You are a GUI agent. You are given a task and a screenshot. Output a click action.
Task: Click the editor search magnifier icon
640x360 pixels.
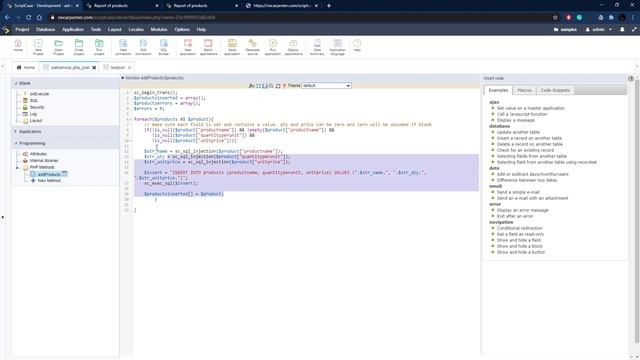click(x=271, y=86)
